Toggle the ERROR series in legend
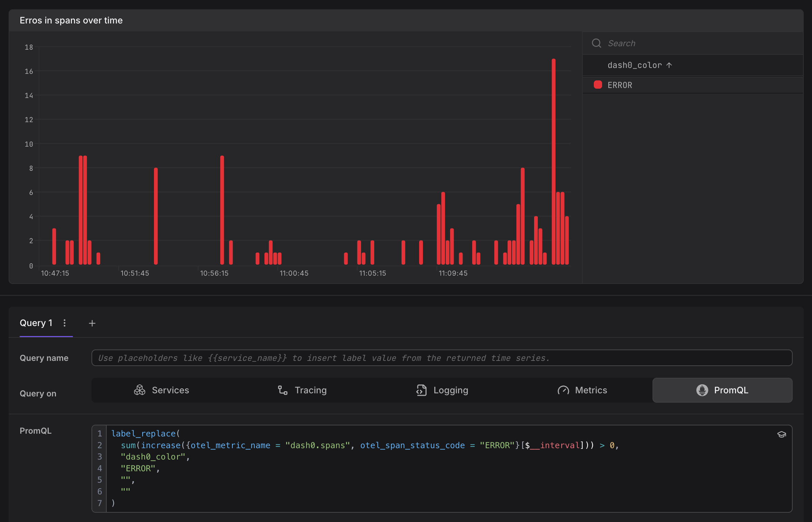This screenshot has height=522, width=812. pyautogui.click(x=620, y=85)
